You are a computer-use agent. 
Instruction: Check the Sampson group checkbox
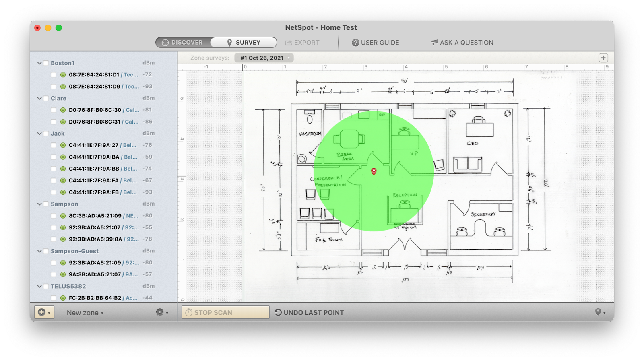tap(46, 204)
